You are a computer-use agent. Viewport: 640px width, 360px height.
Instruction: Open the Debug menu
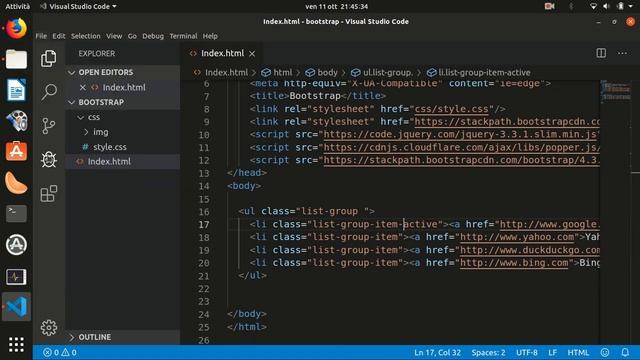point(153,36)
